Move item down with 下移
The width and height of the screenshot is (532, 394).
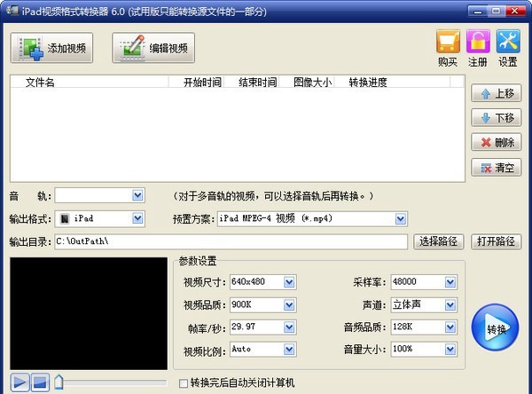point(496,117)
